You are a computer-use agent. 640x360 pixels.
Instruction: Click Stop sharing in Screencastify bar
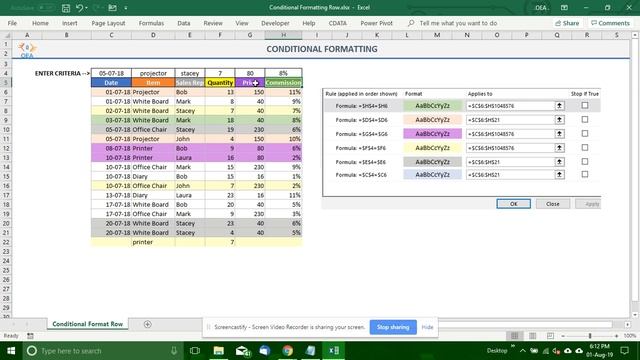click(x=393, y=327)
